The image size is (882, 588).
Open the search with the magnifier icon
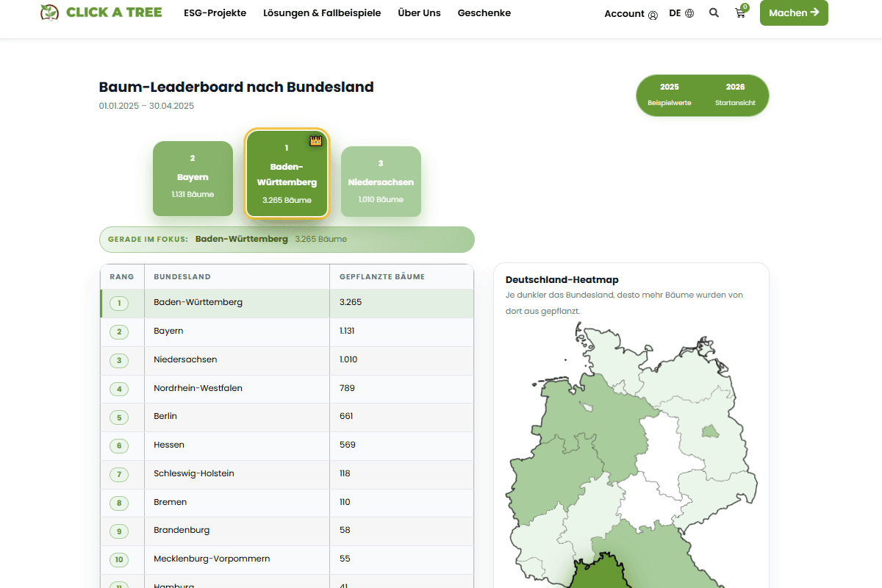click(714, 12)
